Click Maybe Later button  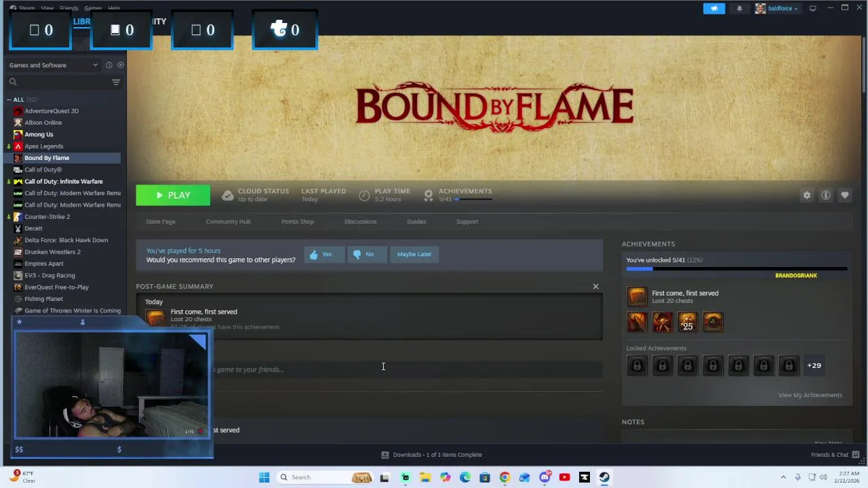414,254
